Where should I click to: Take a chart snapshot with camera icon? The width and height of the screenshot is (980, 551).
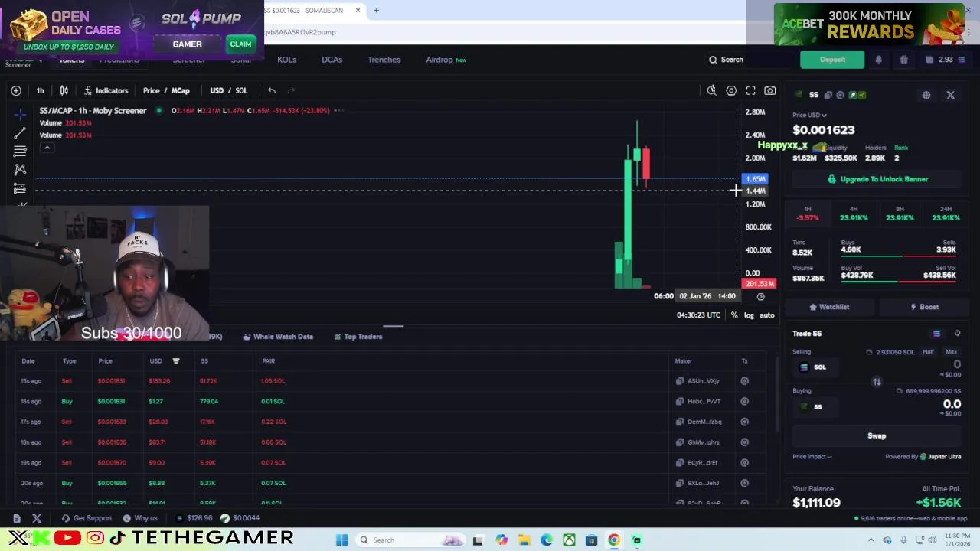pos(770,90)
